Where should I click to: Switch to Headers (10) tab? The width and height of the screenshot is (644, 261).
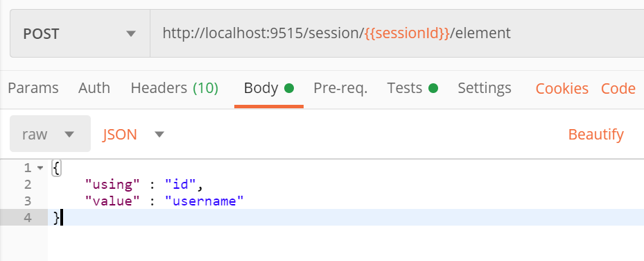(x=175, y=88)
